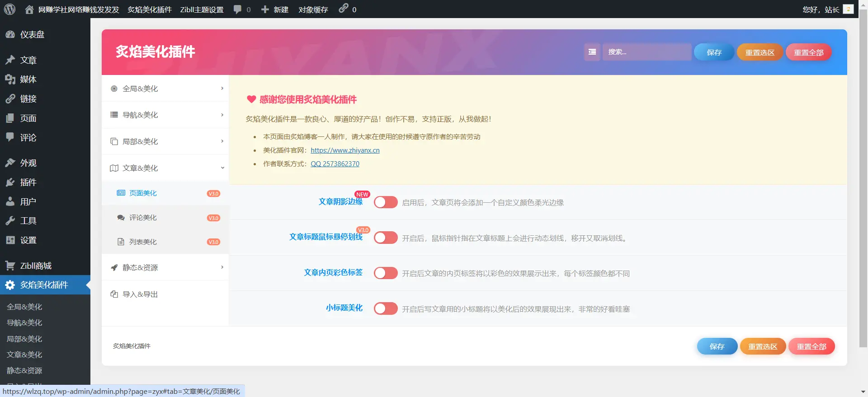Enable the 小标题美化 switch
The height and width of the screenshot is (397, 868).
click(x=386, y=308)
